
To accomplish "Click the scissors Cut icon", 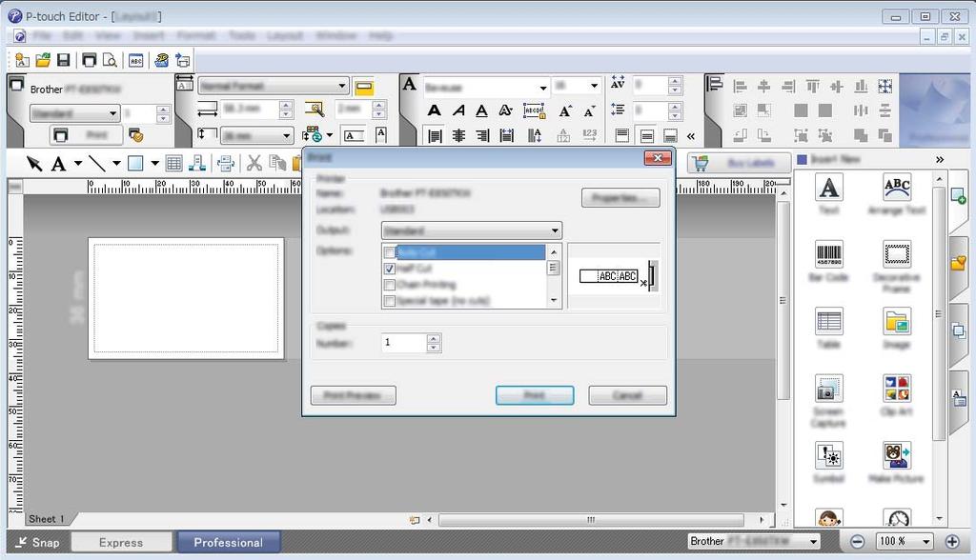I will click(254, 164).
